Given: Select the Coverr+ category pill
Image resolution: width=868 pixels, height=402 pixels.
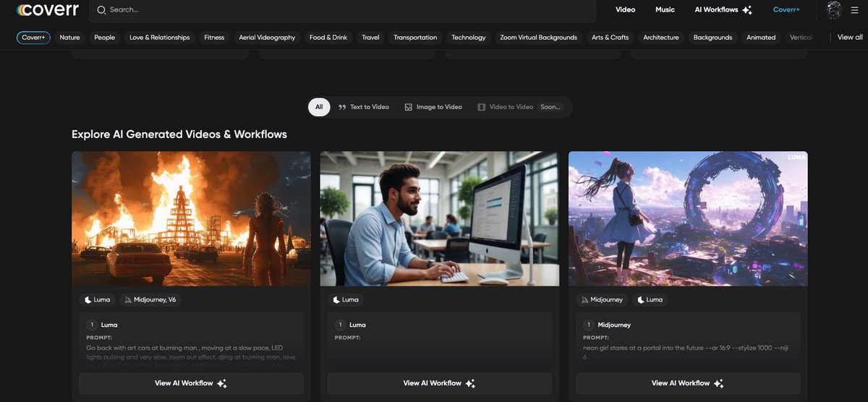Looking at the screenshot, I should (x=33, y=38).
